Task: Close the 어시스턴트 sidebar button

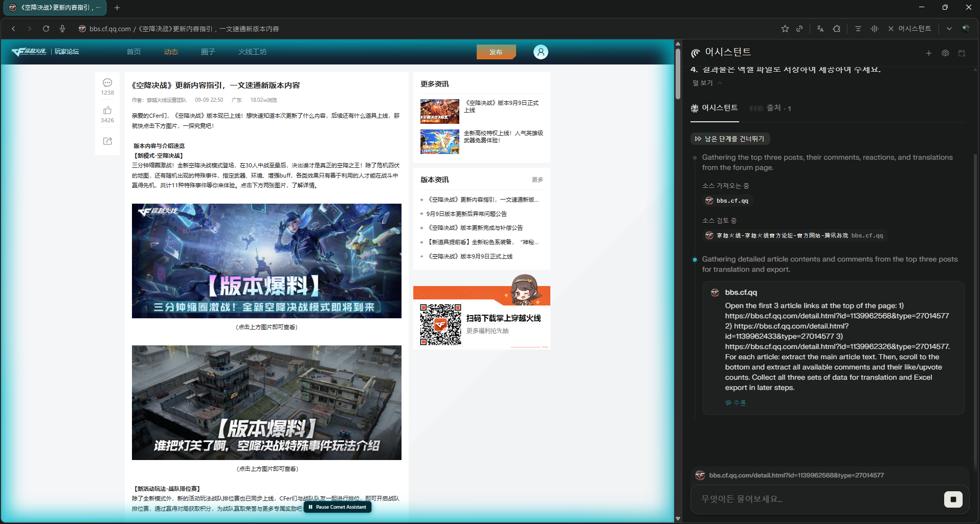Action: coord(909,29)
